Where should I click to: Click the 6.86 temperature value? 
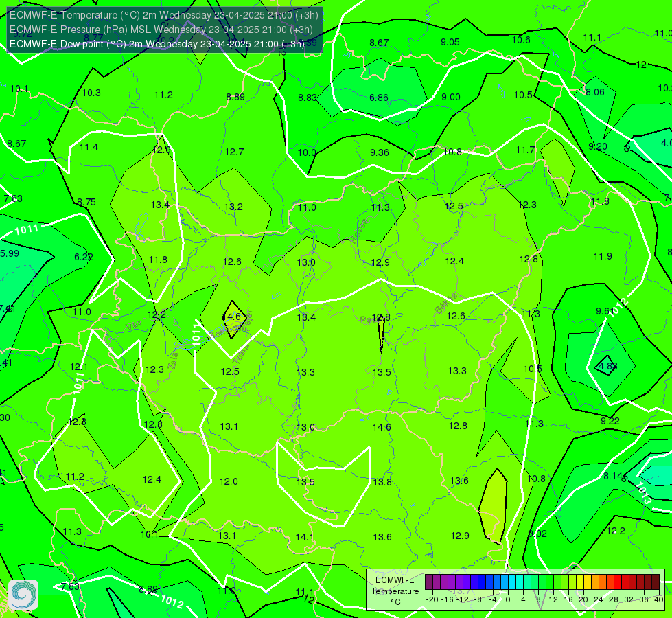[x=379, y=98]
